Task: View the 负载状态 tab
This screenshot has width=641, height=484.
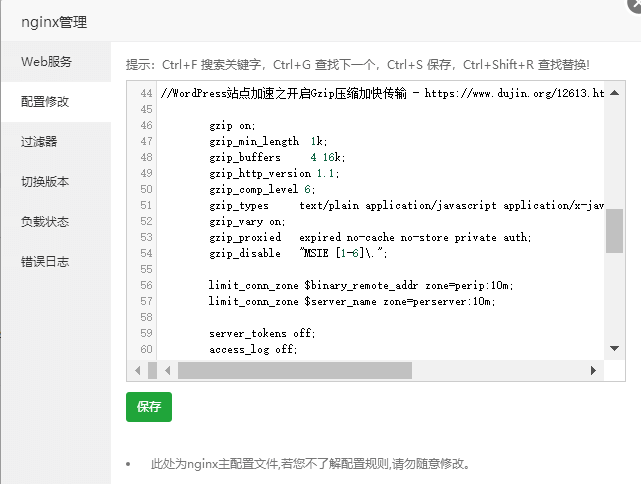Action: point(46,222)
